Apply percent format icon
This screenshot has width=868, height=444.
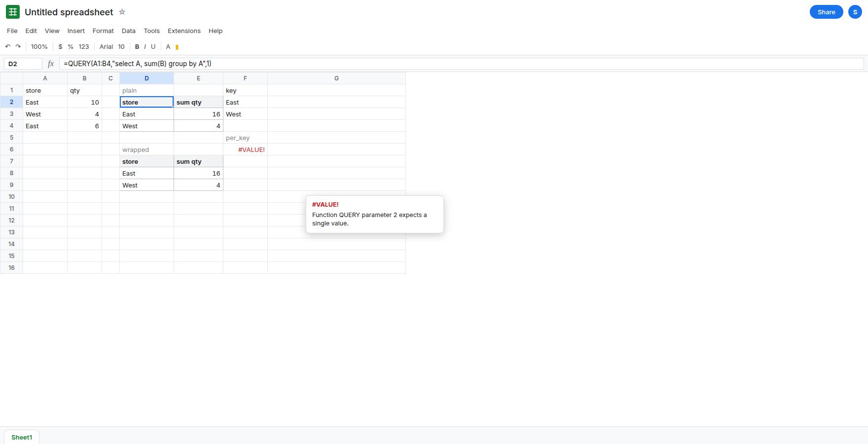(71, 46)
